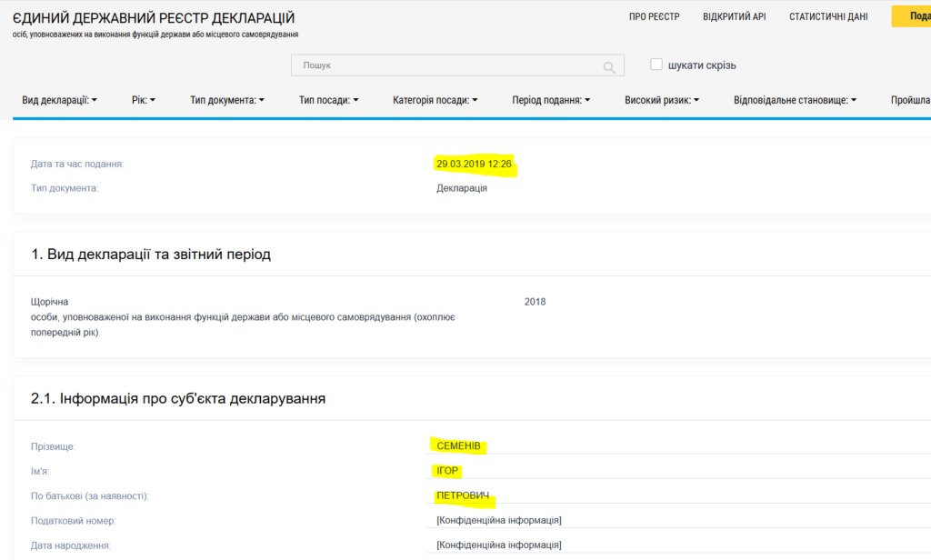
Task: Select the patronymic value 'ПЕТРОВИЧ'
Action: pyautogui.click(x=463, y=495)
